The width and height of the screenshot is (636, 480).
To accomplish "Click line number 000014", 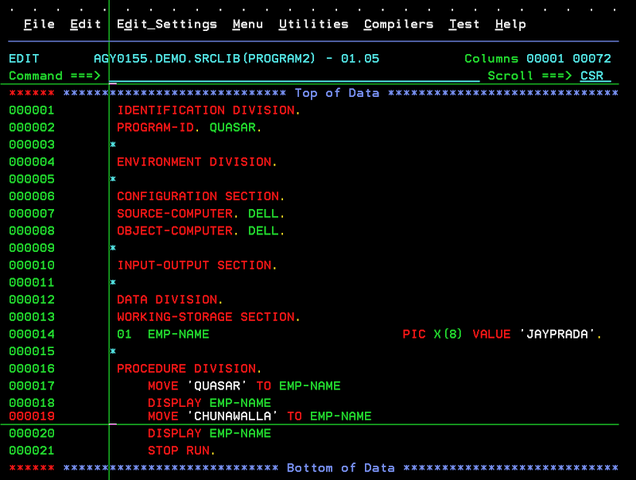I will [32, 334].
